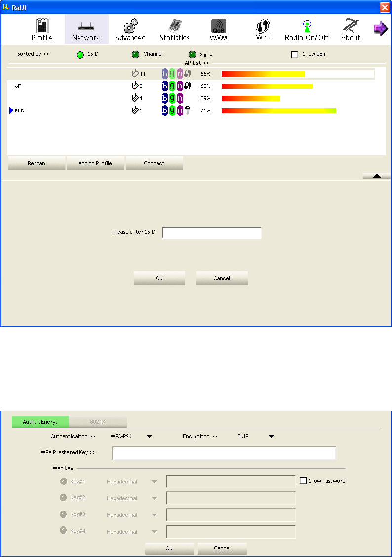The height and width of the screenshot is (557, 392).
Task: Click the WPS icon in channel 11 row
Action: pyautogui.click(x=187, y=74)
